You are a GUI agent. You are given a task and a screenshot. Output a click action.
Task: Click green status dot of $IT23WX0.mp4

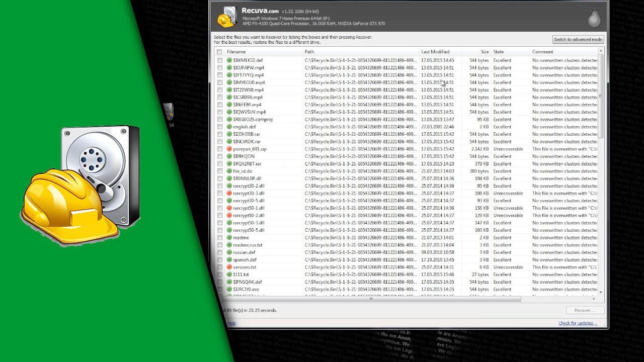(229, 89)
